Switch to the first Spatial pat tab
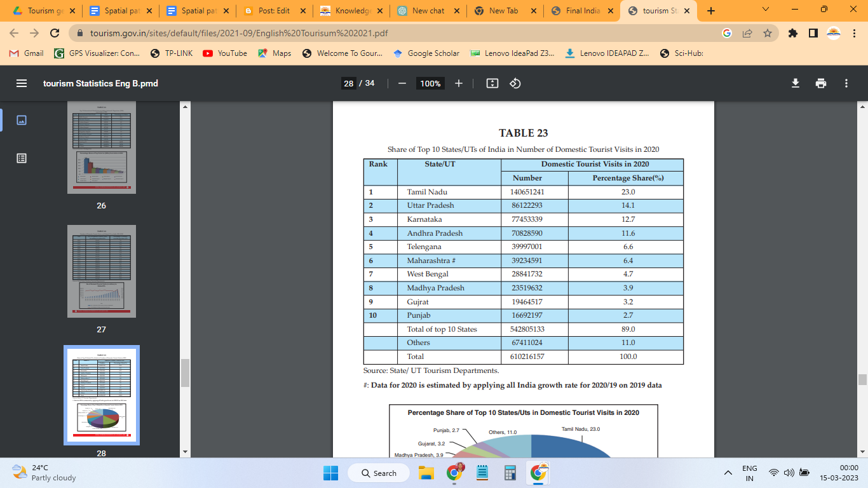 121,11
